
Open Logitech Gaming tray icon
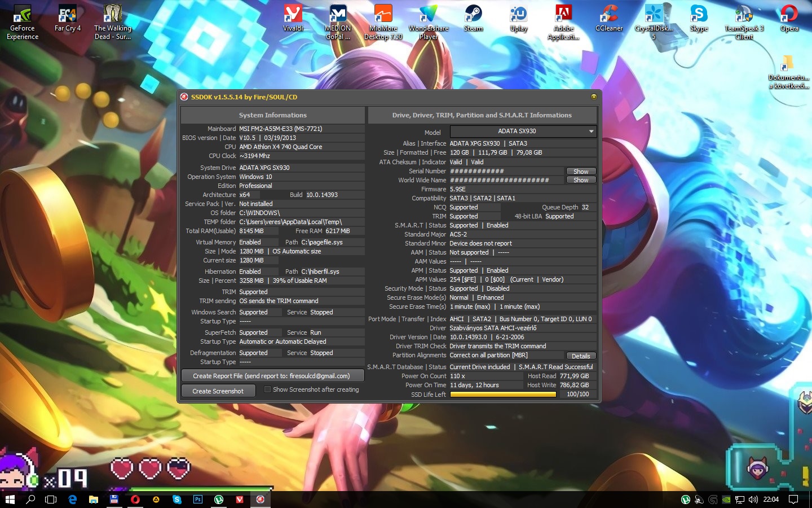pyautogui.click(x=713, y=500)
